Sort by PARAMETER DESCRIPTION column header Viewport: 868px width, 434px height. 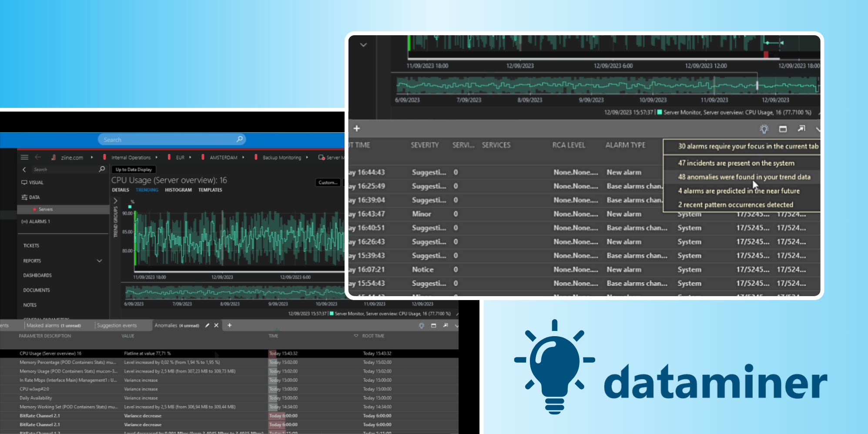click(45, 336)
